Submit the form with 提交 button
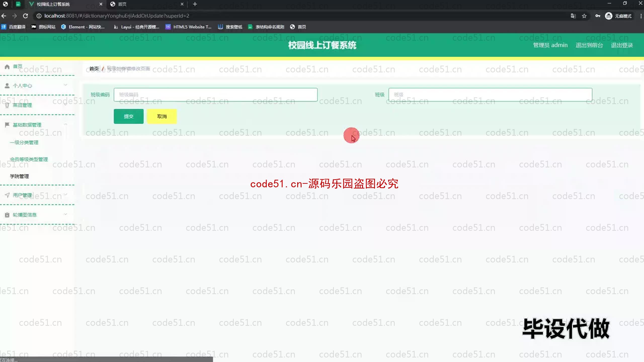Screen dimensions: 644x362 click(x=129, y=116)
